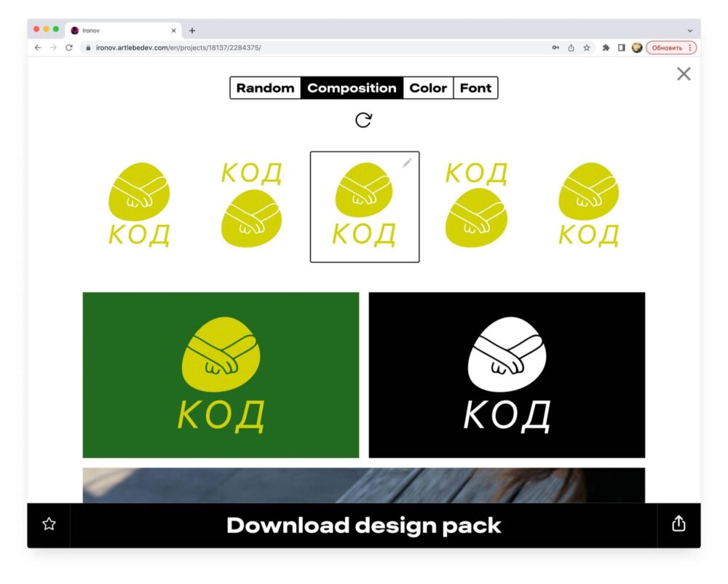Click the URL address bar field
The width and height of the screenshot is (728, 584).
pos(316,48)
